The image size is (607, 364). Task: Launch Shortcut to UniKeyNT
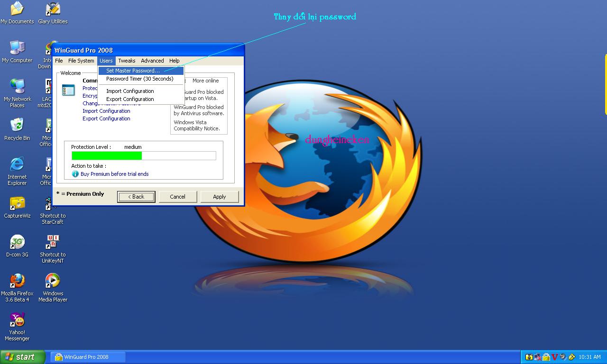(53, 249)
